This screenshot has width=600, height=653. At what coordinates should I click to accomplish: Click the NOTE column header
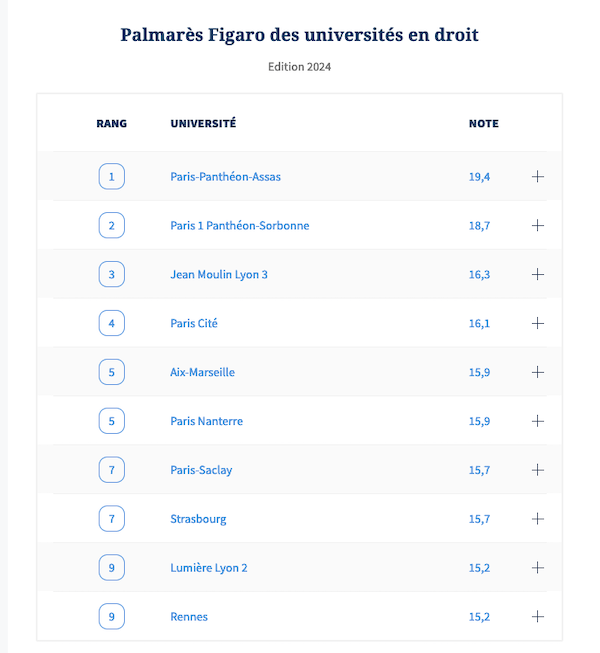click(483, 124)
